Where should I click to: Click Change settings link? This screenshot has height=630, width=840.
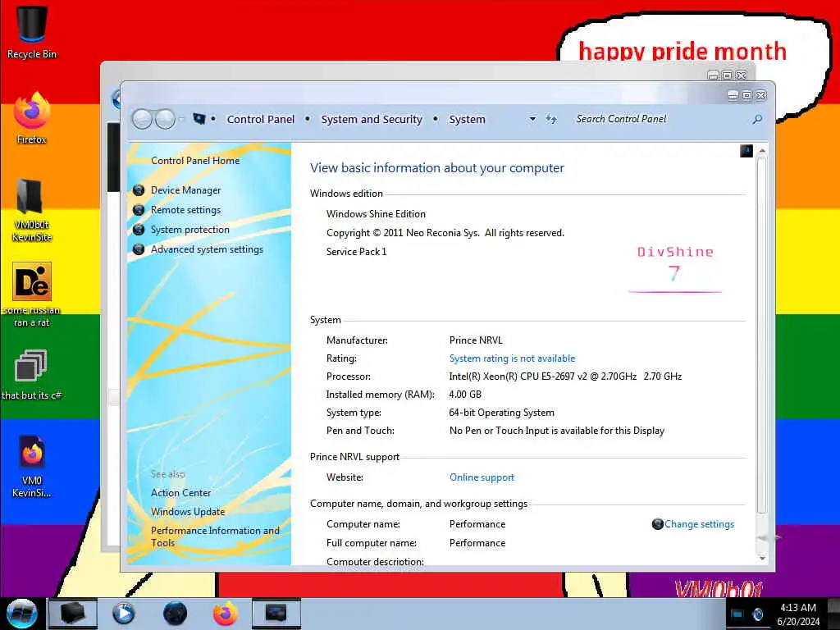[x=699, y=524]
